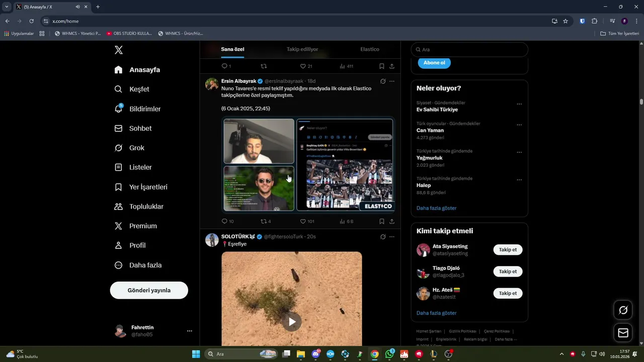Open more options on SOLOTÜRK post
644x362 pixels.
click(392, 237)
